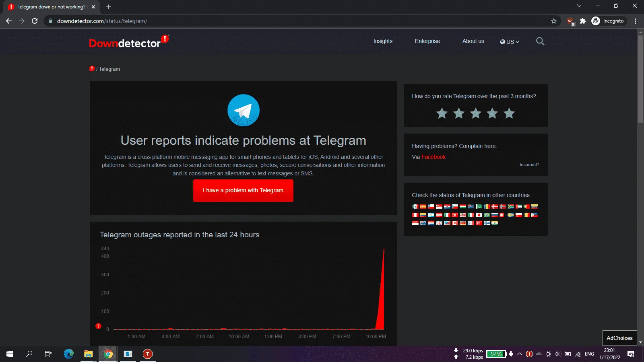Viewport: 644px width, 362px height.
Task: Open the uBlock Origin extension
Action: (x=570, y=21)
